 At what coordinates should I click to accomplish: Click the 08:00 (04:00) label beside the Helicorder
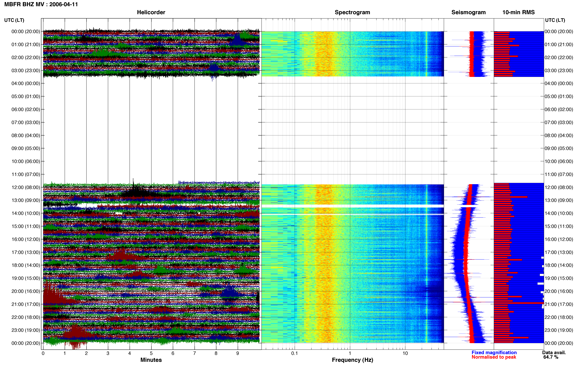coord(26,135)
